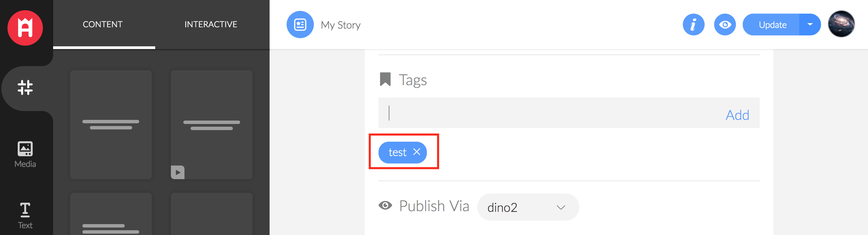Select the layout blocks sidebar icon

[25, 88]
